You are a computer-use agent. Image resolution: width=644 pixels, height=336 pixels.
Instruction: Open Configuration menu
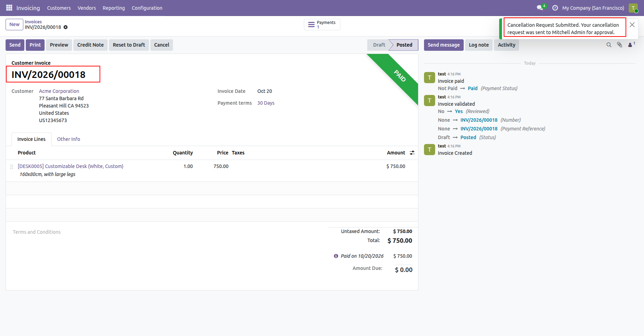(147, 8)
